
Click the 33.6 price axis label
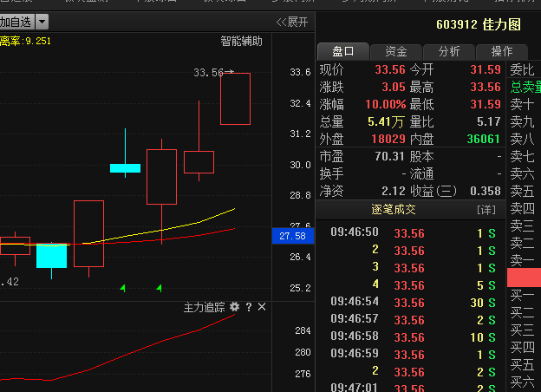pyautogui.click(x=300, y=72)
